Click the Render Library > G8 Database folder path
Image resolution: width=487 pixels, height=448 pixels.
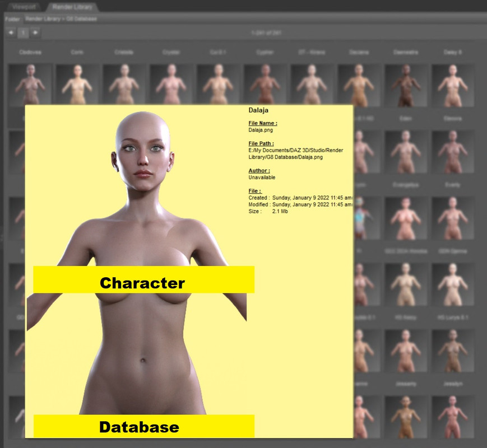click(x=61, y=18)
